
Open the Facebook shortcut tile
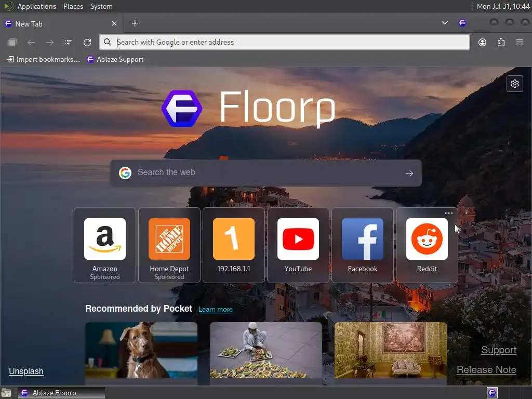pyautogui.click(x=363, y=245)
